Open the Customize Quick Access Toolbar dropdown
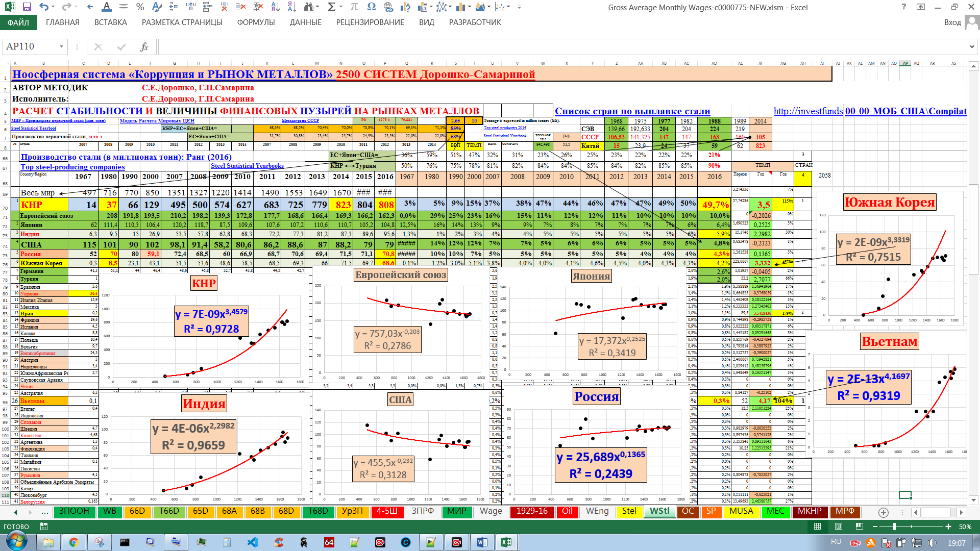This screenshot has width=980, height=551. pyautogui.click(x=520, y=7)
